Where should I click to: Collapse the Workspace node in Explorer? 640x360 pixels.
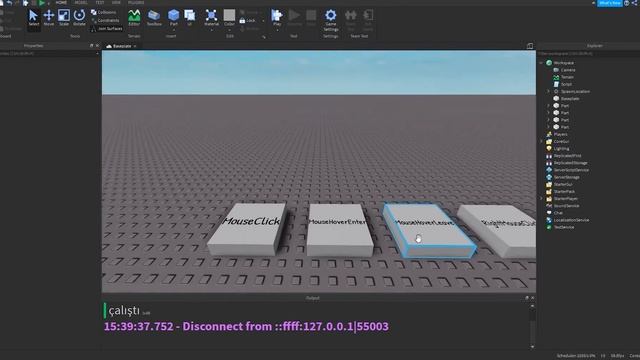[x=541, y=63]
